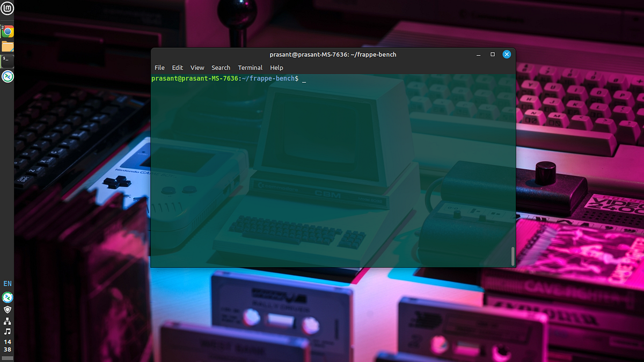The width and height of the screenshot is (644, 362).
Task: Click the music note audio tray icon
Action: pyautogui.click(x=6, y=331)
